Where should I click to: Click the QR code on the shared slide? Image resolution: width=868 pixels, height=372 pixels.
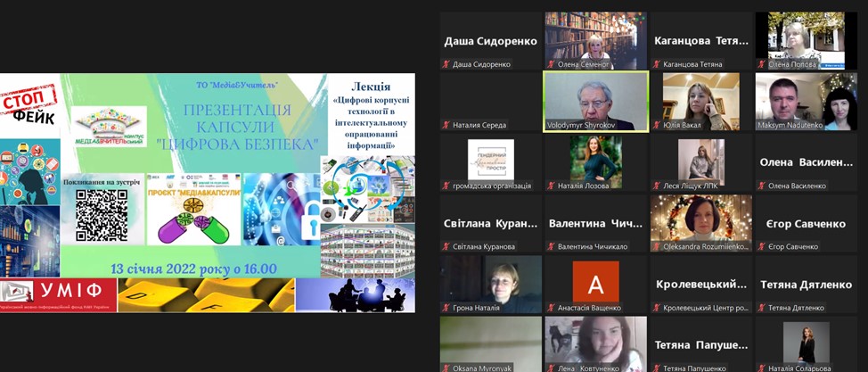click(x=101, y=214)
